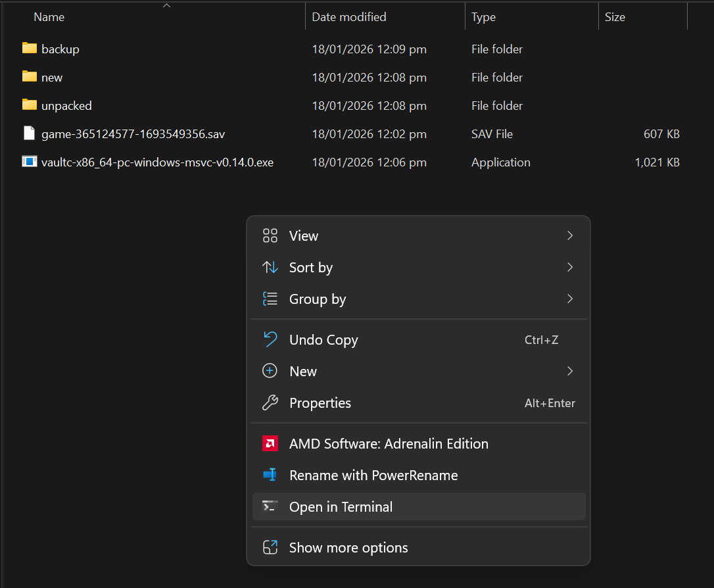
Task: Choose Undo Copy from context menu
Action: (323, 340)
